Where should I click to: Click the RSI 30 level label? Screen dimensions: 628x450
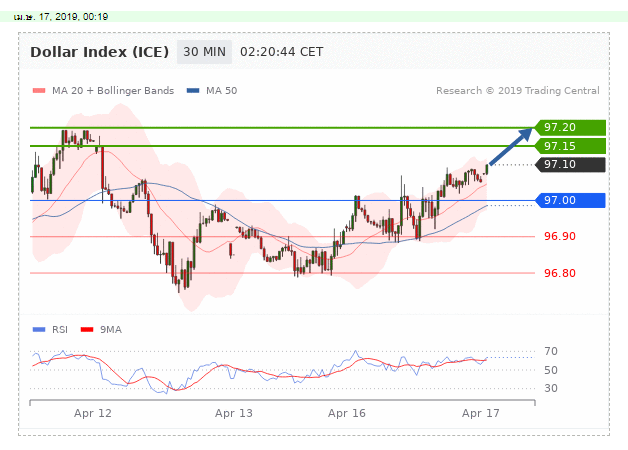[x=551, y=388]
